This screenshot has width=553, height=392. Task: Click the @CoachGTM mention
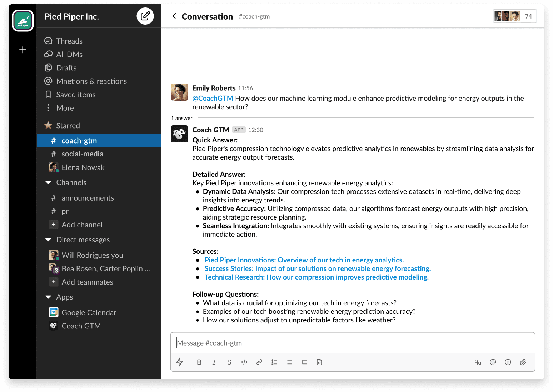(213, 98)
